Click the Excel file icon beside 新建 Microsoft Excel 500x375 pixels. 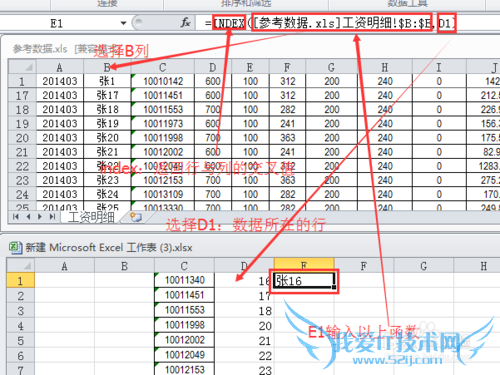[x=15, y=247]
